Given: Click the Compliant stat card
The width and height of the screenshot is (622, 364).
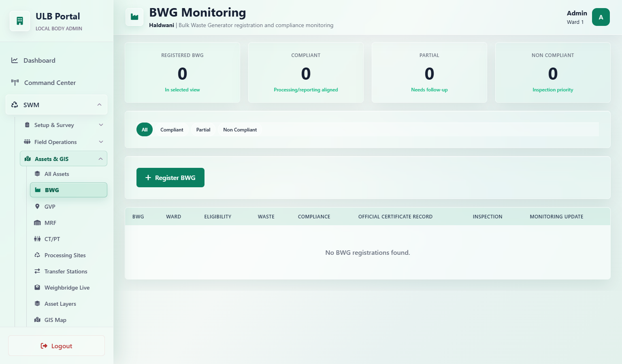Looking at the screenshot, I should [306, 72].
